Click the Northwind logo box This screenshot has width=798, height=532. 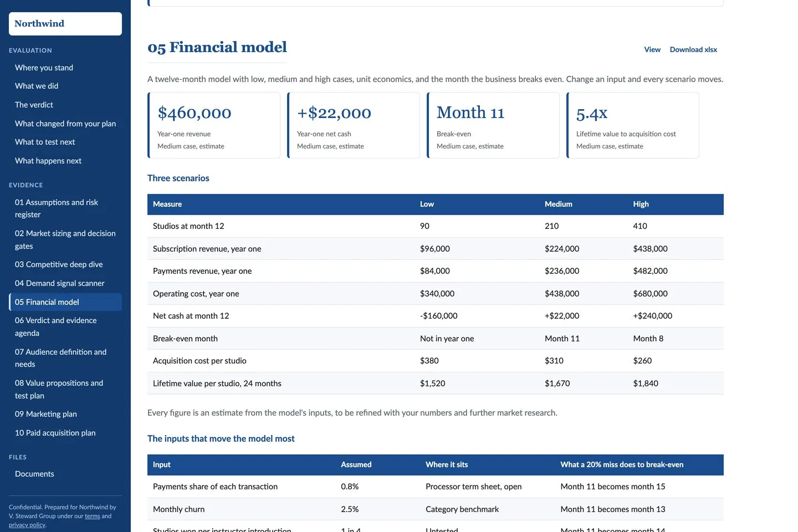(x=65, y=24)
